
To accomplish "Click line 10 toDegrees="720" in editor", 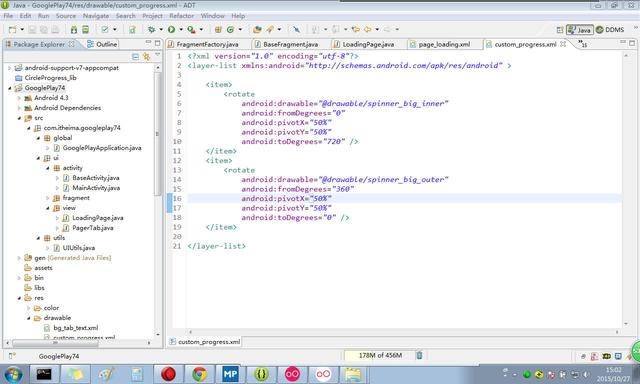I will pos(300,142).
